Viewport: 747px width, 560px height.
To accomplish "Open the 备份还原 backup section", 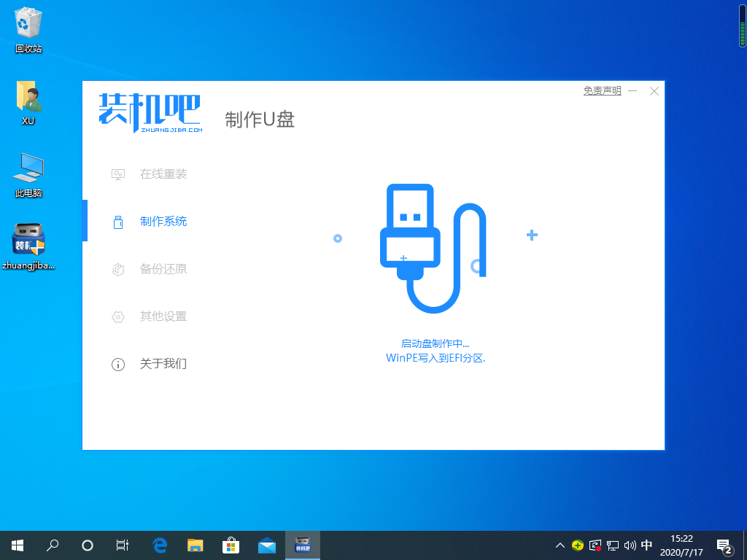I will pos(118,269).
